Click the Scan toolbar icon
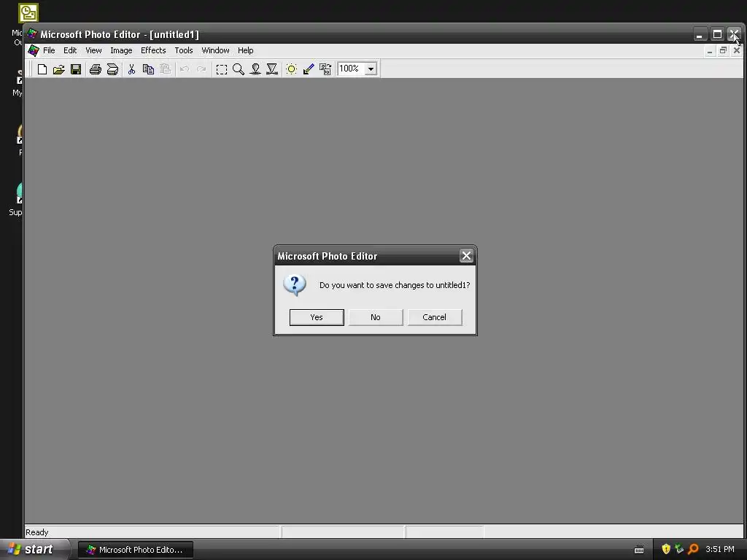 [112, 69]
